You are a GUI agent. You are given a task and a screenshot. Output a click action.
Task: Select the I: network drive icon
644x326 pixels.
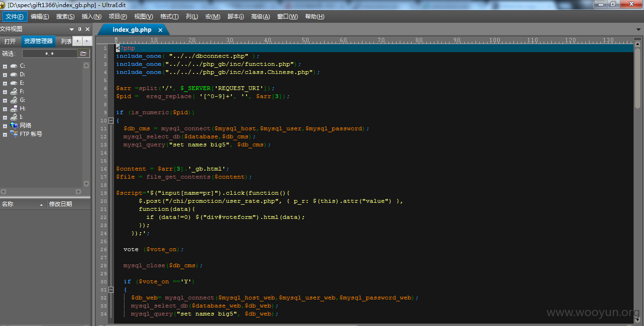tap(14, 117)
